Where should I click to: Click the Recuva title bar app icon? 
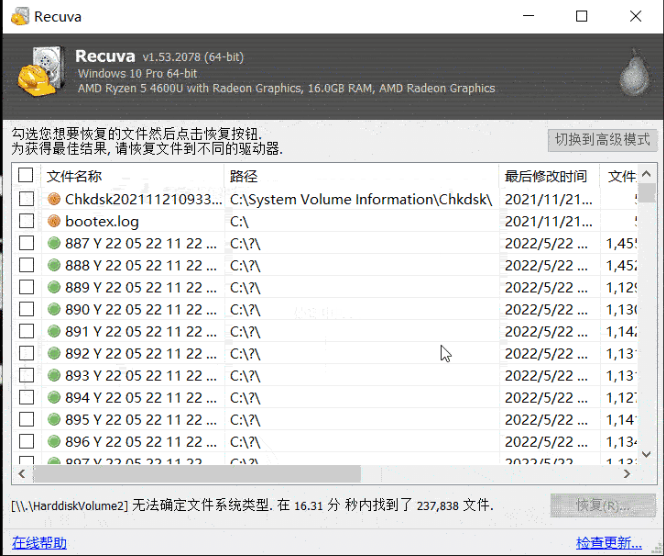click(19, 17)
